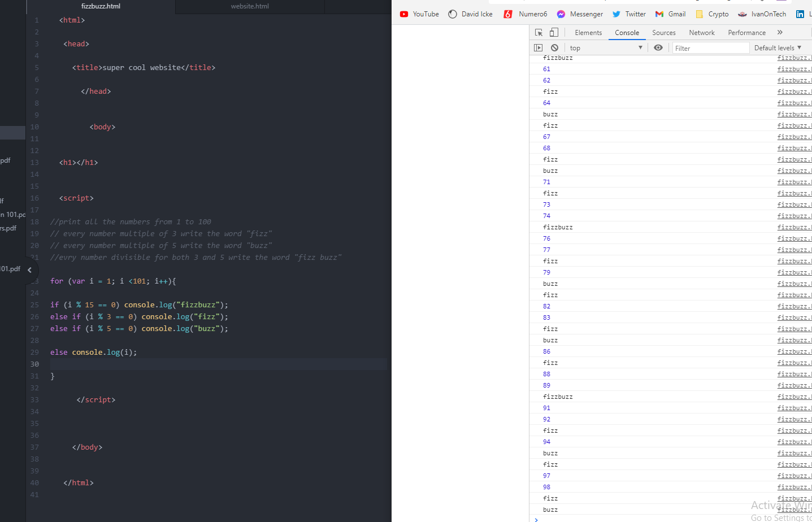Open the Messenger bookmark
Image resolution: width=812 pixels, height=522 pixels.
(x=580, y=14)
